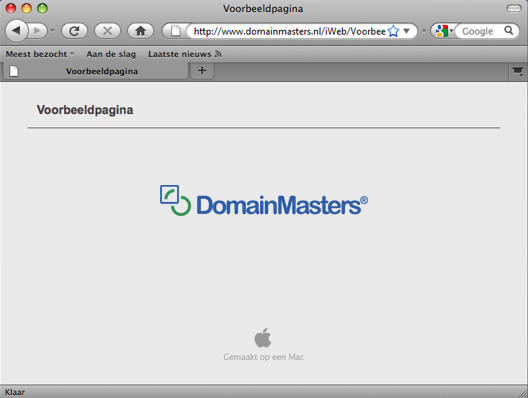Open a new tab with plus button
Image resolution: width=528 pixels, height=398 pixels.
click(x=202, y=71)
